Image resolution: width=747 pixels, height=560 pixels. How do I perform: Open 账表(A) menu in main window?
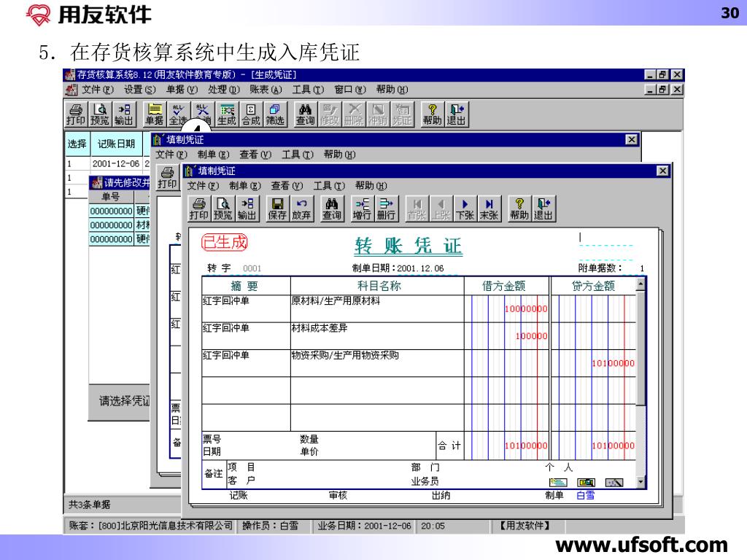[266, 90]
